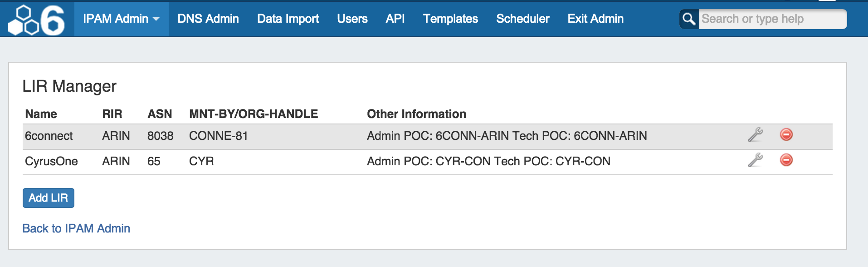Viewport: 868px width, 267px height.
Task: Select the CyrusOne row name
Action: coord(51,162)
